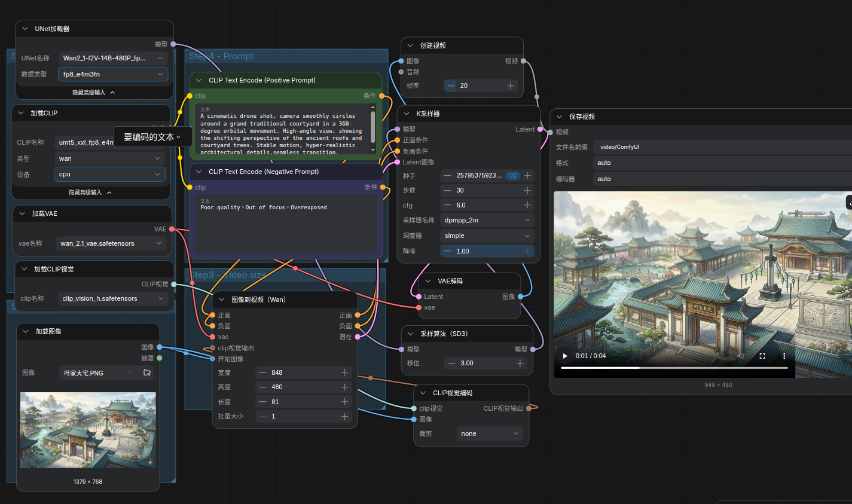Click the VAE output port on 加载VAE

(x=172, y=229)
